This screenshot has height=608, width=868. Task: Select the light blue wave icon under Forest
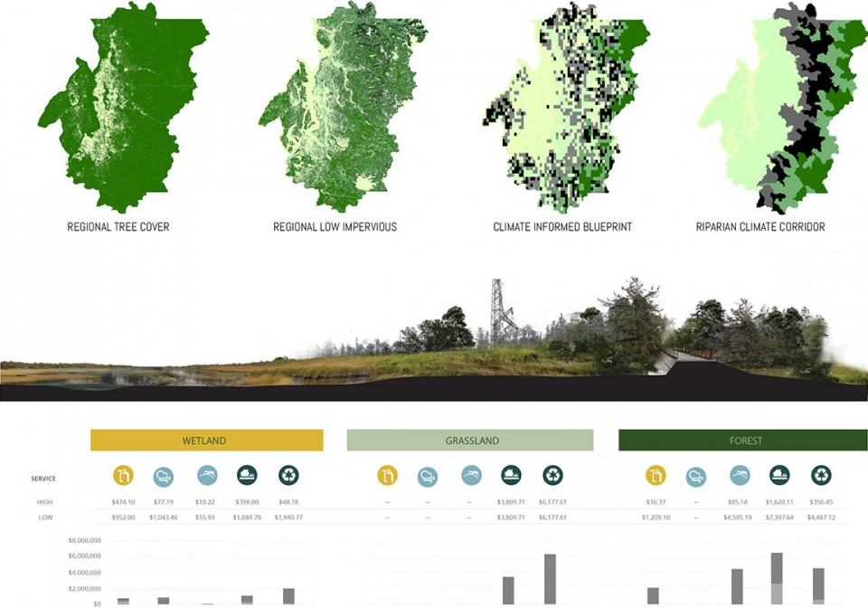pyautogui.click(x=739, y=476)
